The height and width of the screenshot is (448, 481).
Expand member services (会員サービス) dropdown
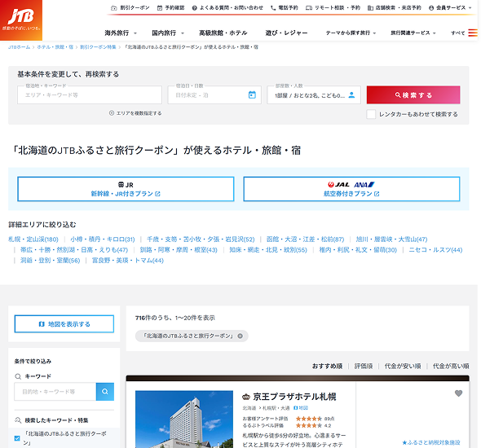click(450, 7)
